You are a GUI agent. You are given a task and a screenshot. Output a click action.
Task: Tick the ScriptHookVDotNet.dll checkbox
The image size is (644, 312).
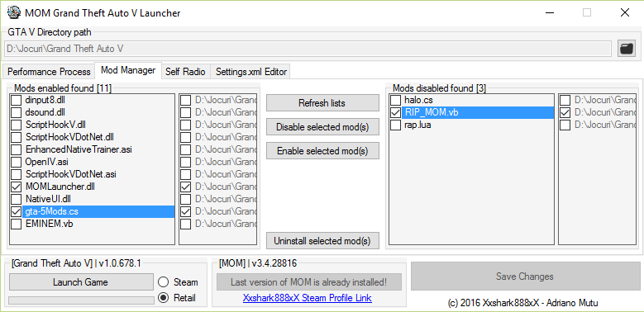tap(16, 137)
